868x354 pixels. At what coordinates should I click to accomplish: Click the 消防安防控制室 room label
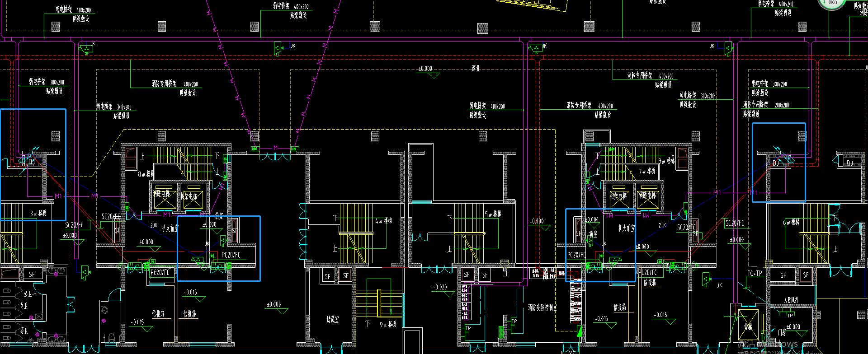coord(542,307)
